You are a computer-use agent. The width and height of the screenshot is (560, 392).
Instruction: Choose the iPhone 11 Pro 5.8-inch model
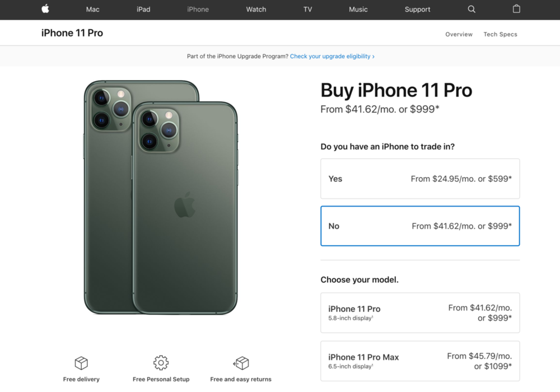click(x=420, y=312)
